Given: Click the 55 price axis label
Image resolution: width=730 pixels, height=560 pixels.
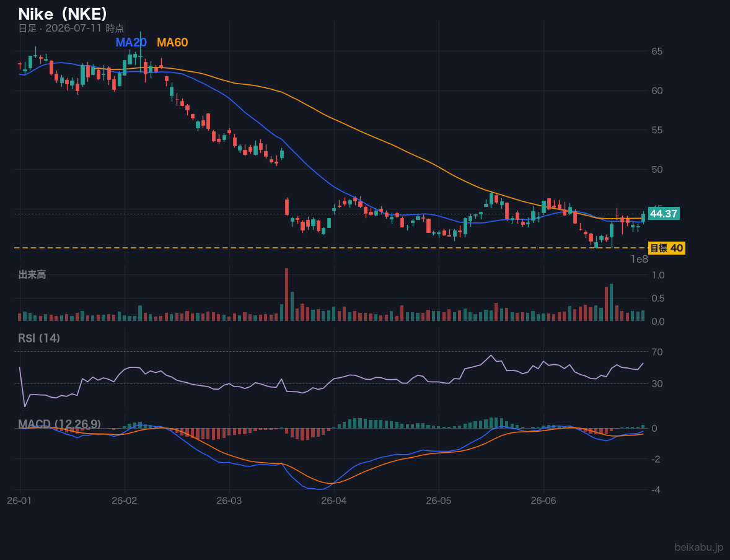Looking at the screenshot, I should [x=657, y=130].
